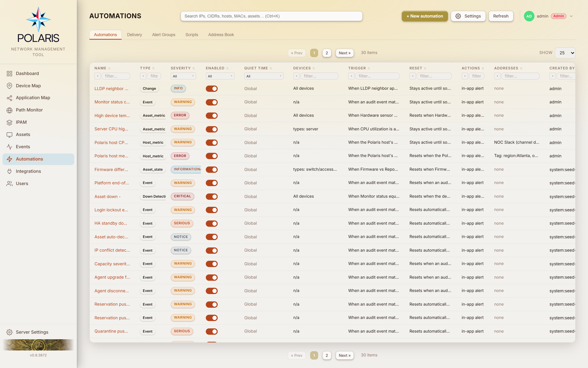Viewport: 588px width, 368px height.
Task: Sort by the Trigger column sort icon
Action: [369, 68]
